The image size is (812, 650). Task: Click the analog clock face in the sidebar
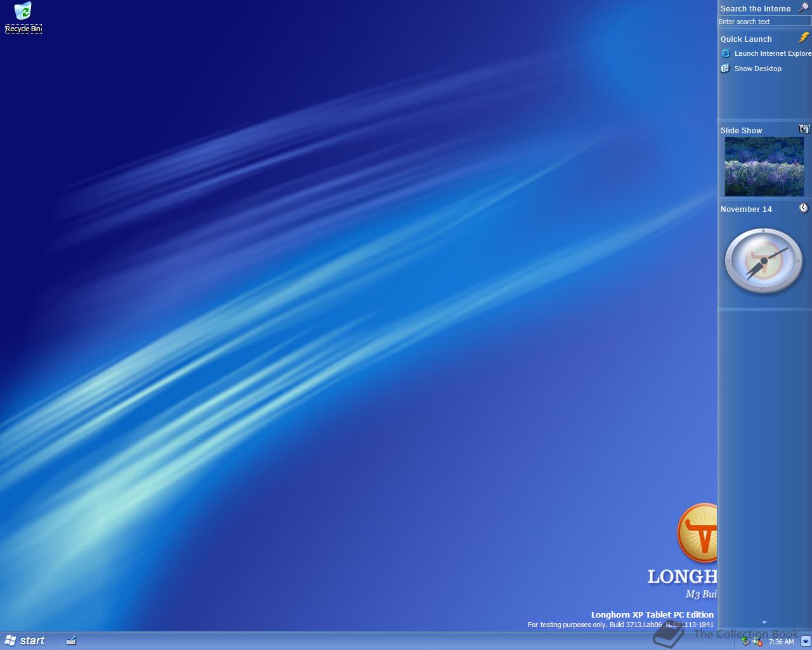pyautogui.click(x=764, y=261)
